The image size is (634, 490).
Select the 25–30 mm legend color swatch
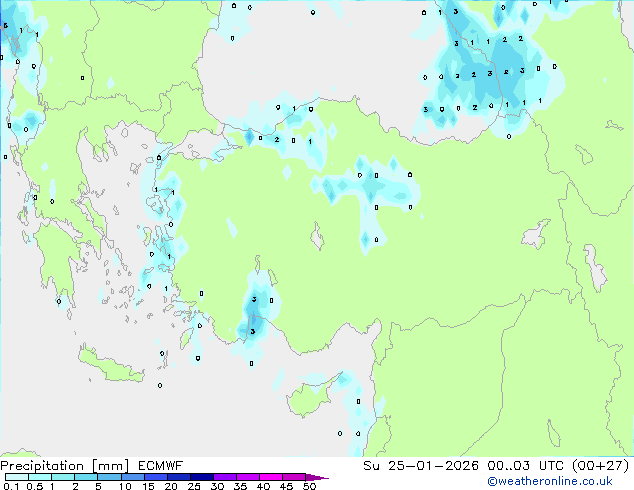coord(202,477)
